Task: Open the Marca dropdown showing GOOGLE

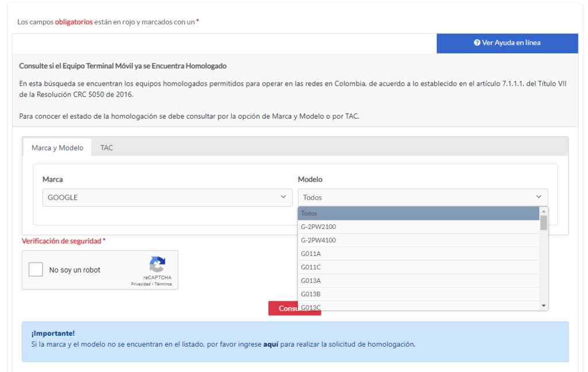Action: [x=167, y=197]
